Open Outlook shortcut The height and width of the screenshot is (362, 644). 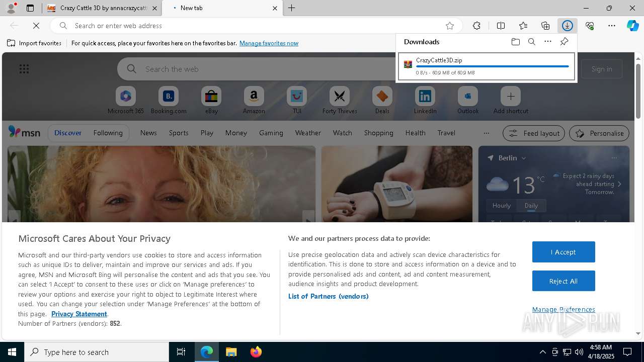(468, 101)
